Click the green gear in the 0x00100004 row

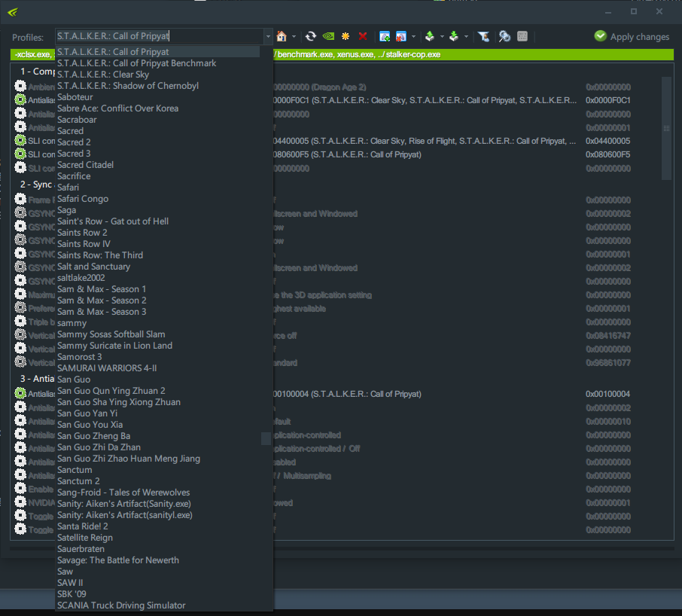click(x=20, y=393)
